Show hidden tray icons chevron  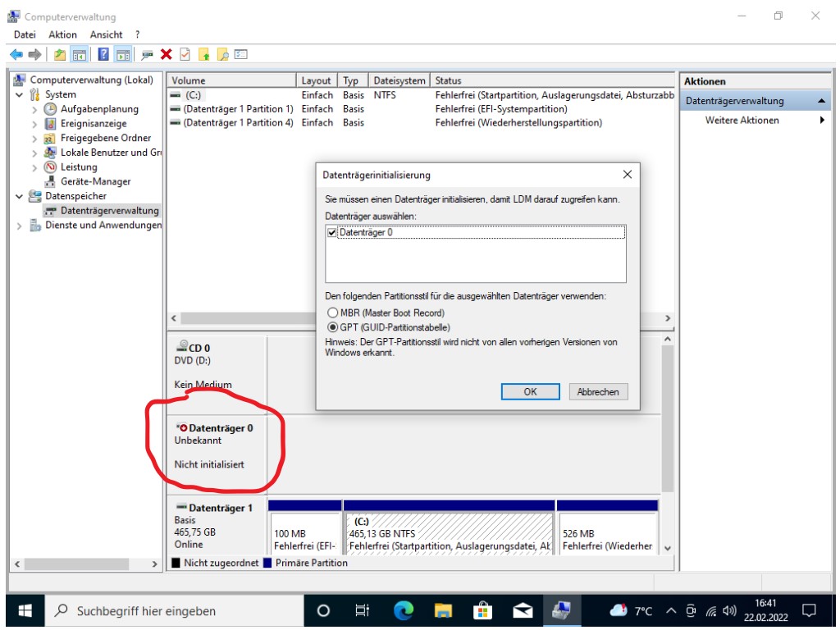point(671,610)
